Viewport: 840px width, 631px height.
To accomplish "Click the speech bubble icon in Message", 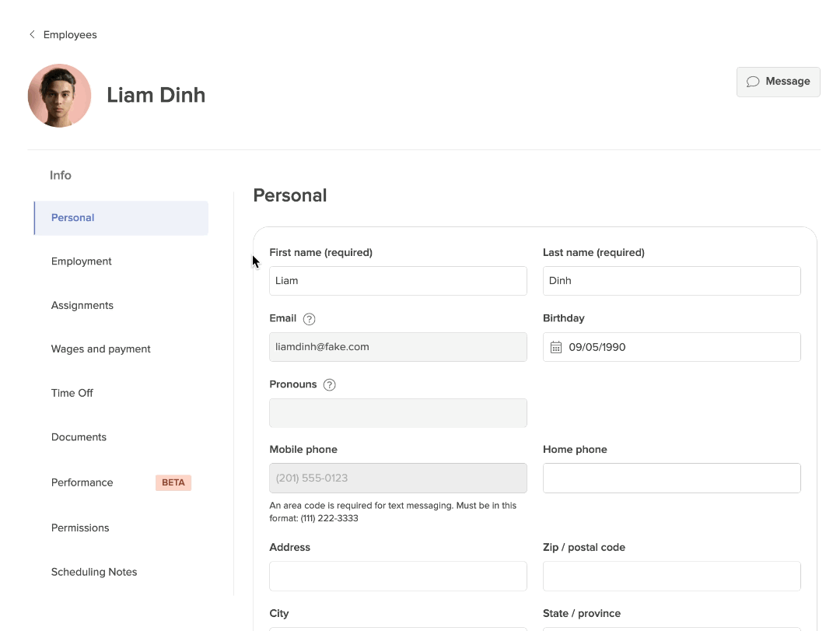I will click(x=753, y=82).
